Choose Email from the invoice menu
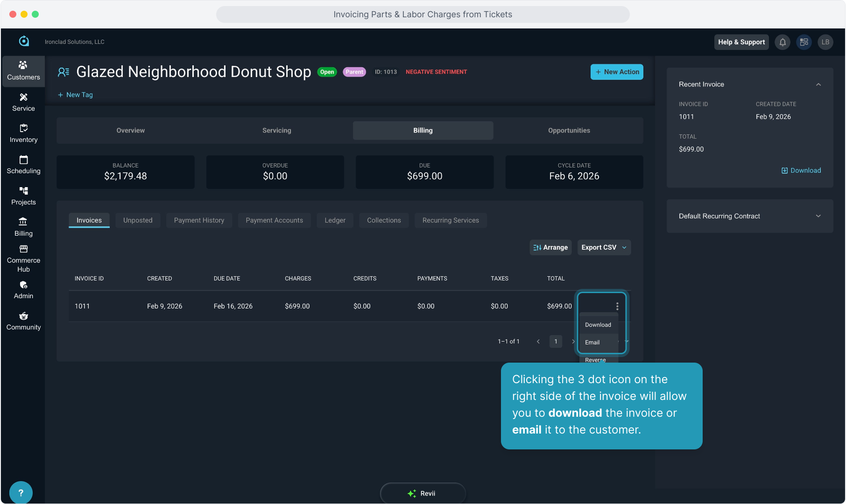The height and width of the screenshot is (504, 846). (592, 343)
